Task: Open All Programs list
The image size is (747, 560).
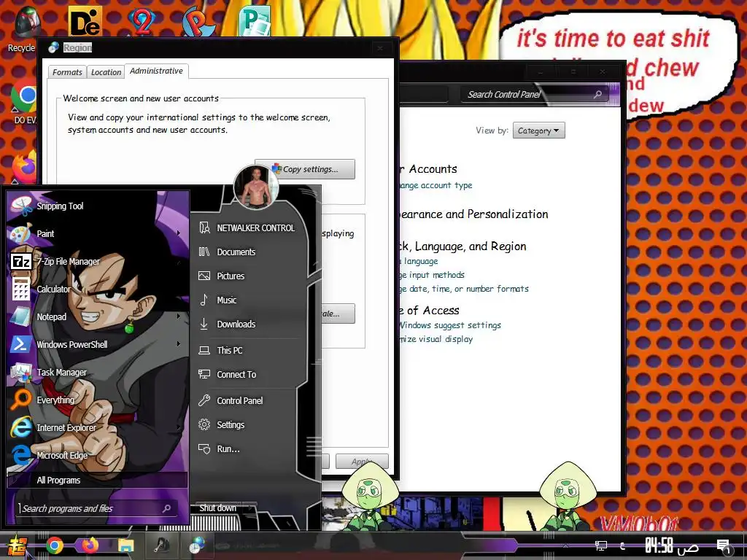Action: pyautogui.click(x=98, y=480)
